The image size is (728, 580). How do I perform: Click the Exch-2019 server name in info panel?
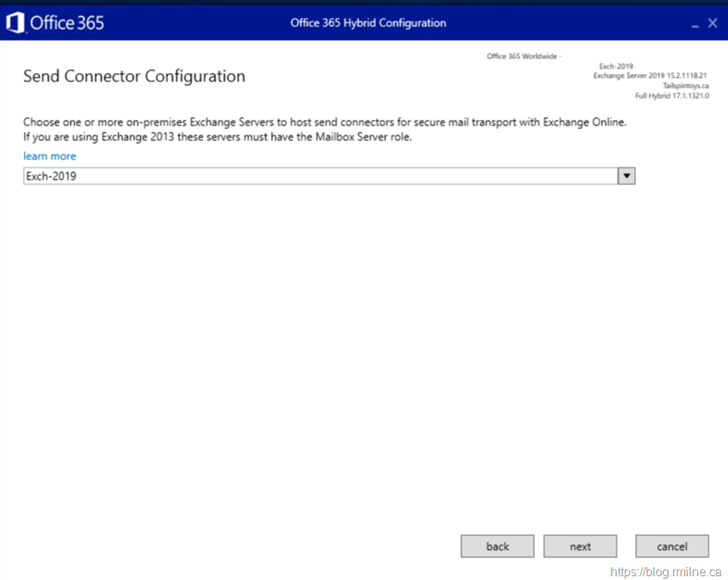pos(616,66)
